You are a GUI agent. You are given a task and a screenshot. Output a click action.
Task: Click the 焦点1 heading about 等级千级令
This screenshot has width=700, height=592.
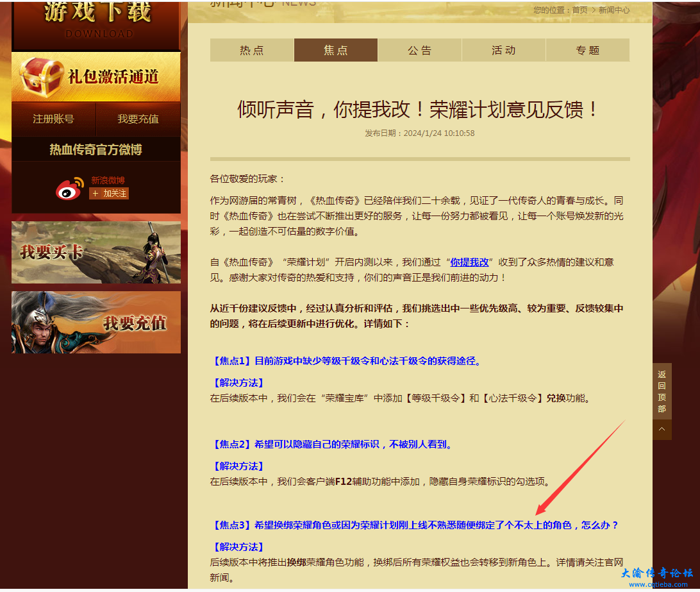coord(347,361)
